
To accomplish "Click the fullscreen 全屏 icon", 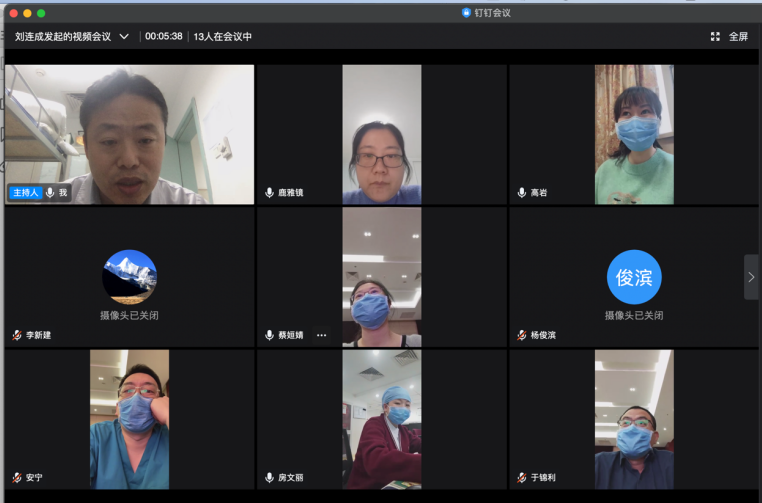I will point(715,36).
